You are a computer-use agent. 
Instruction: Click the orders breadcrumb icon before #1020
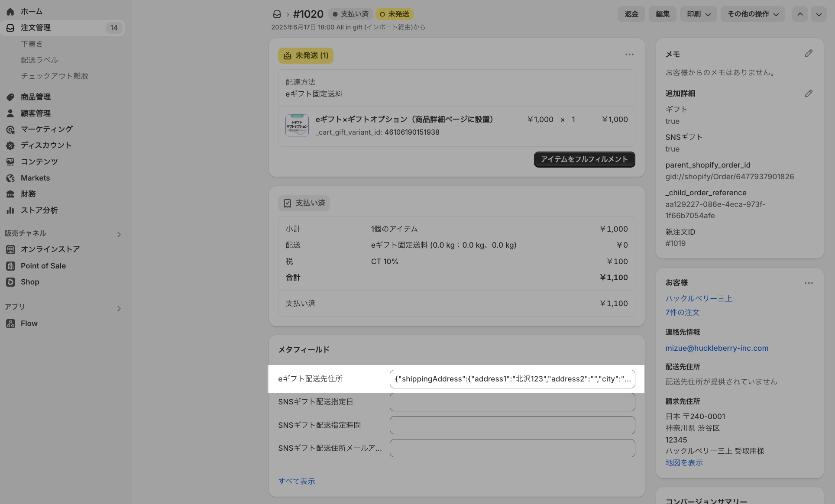point(277,14)
